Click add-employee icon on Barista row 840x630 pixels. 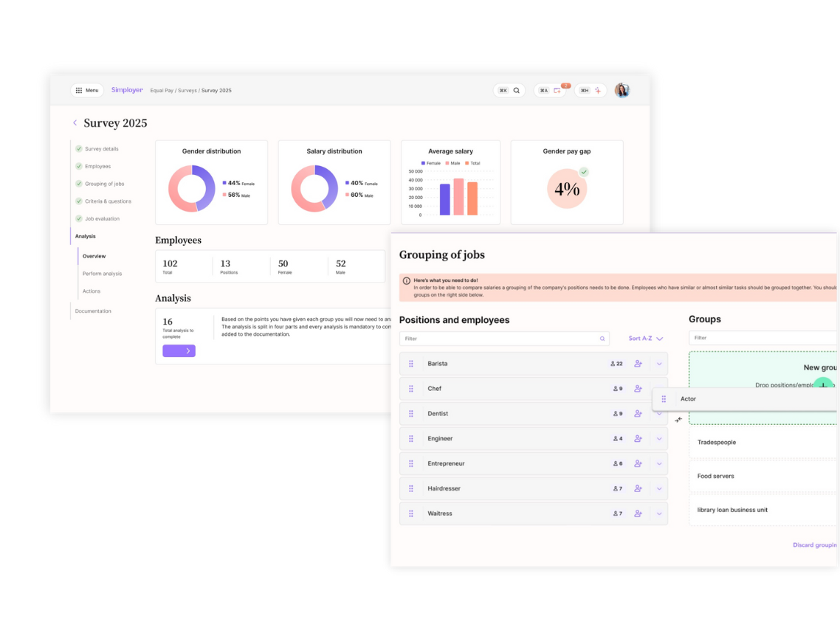pos(638,364)
